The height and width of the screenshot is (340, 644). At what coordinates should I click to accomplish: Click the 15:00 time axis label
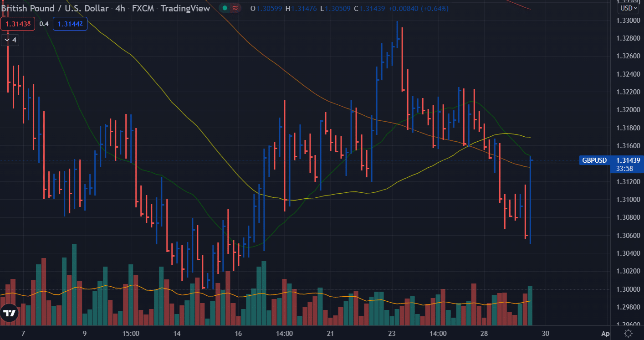coord(131,334)
